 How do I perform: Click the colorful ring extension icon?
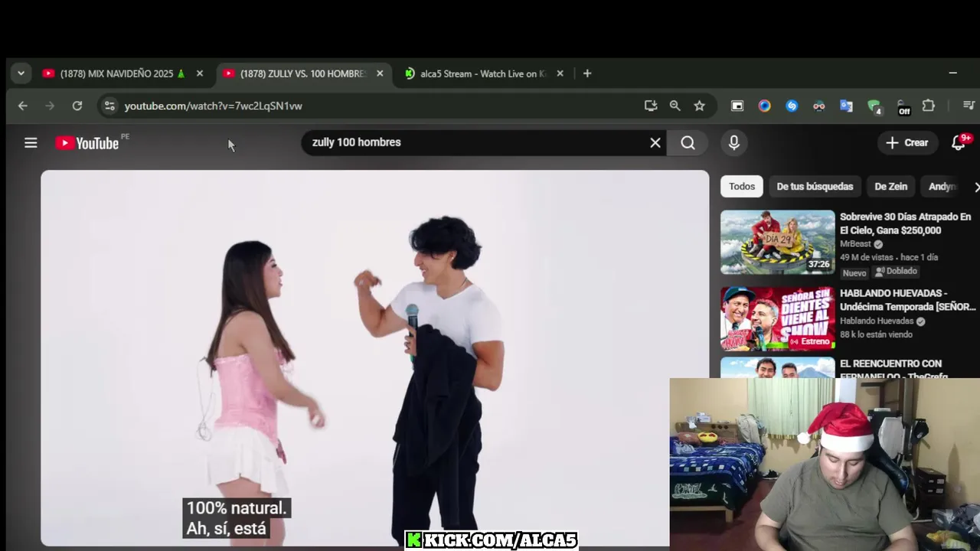point(764,106)
